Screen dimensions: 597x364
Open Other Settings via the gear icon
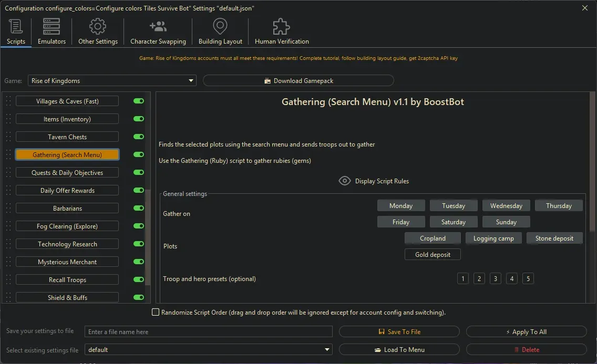point(97,26)
